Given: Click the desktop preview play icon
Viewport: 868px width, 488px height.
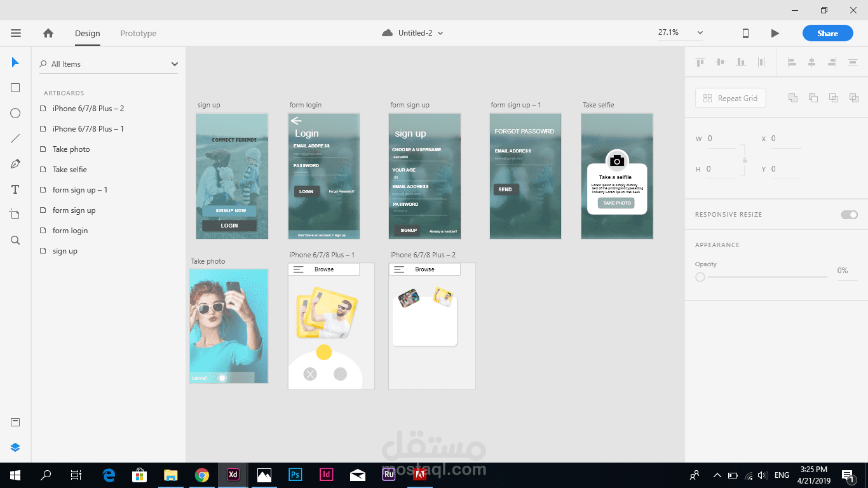Looking at the screenshot, I should tap(775, 33).
